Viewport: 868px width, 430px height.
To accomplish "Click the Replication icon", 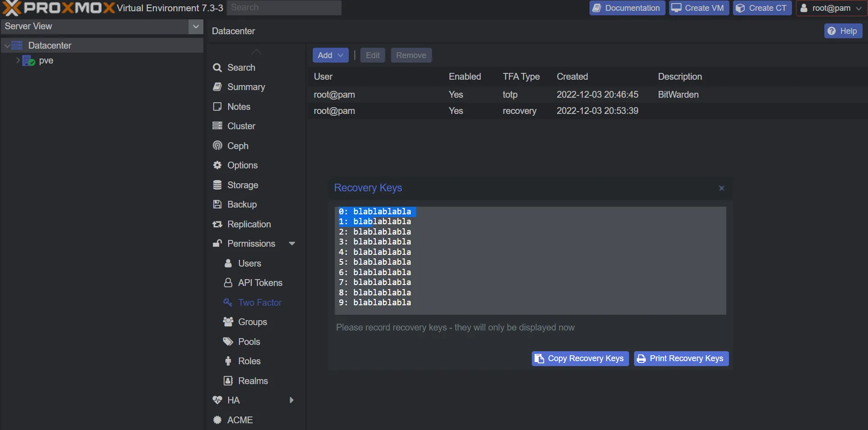I will point(217,224).
